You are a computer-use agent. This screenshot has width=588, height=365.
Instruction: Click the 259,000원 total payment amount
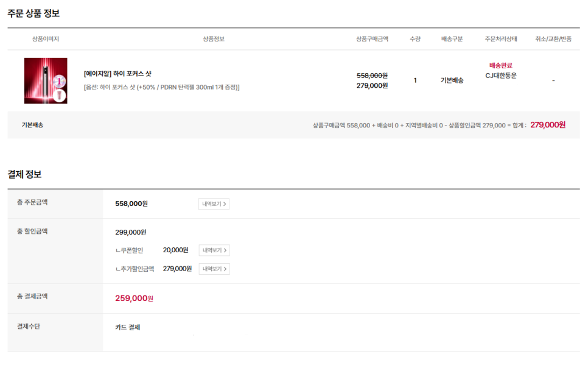(134, 298)
